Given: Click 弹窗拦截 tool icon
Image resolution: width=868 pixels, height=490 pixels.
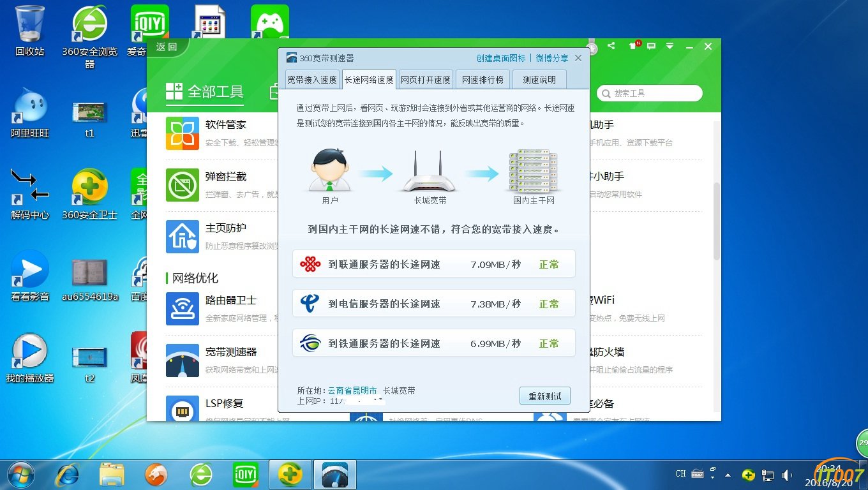Looking at the screenshot, I should coord(183,185).
